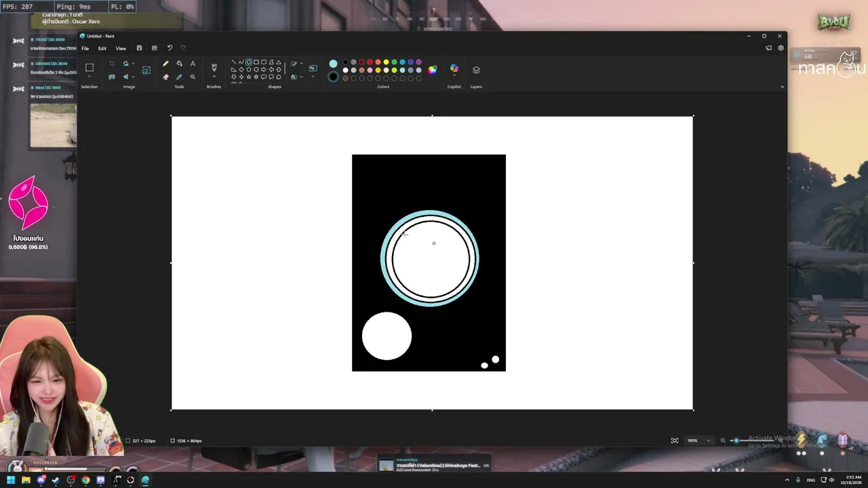Expand the Brushes dropdown
Viewport: 868px width, 488px height.
[214, 77]
